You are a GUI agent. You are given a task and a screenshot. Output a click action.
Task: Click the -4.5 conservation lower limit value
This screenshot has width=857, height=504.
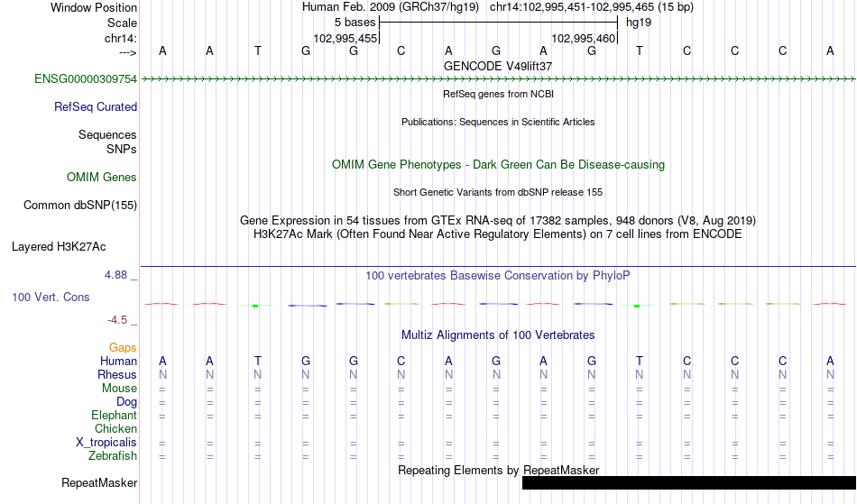[x=117, y=319]
